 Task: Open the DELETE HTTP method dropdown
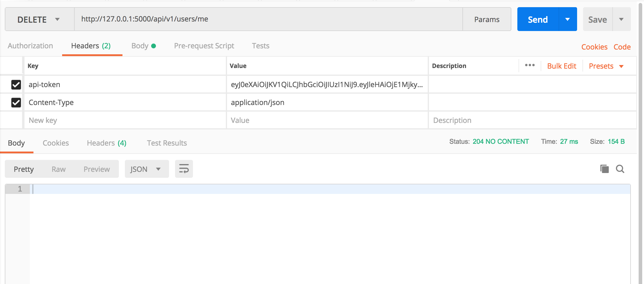click(39, 19)
